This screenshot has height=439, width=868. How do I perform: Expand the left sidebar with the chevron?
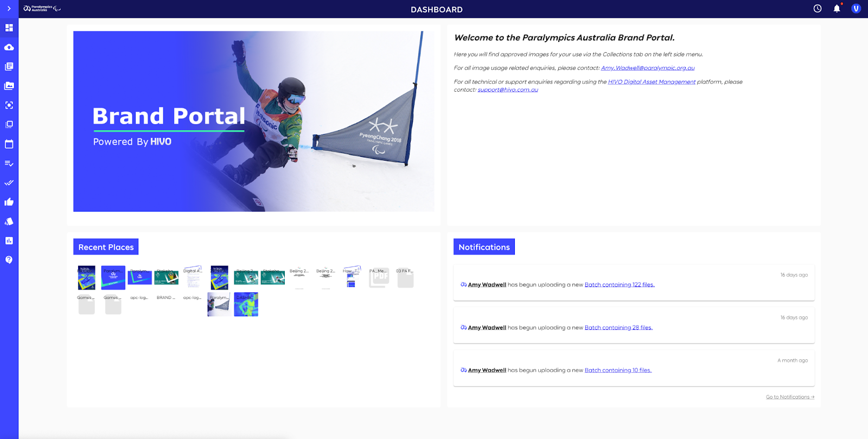(x=9, y=9)
